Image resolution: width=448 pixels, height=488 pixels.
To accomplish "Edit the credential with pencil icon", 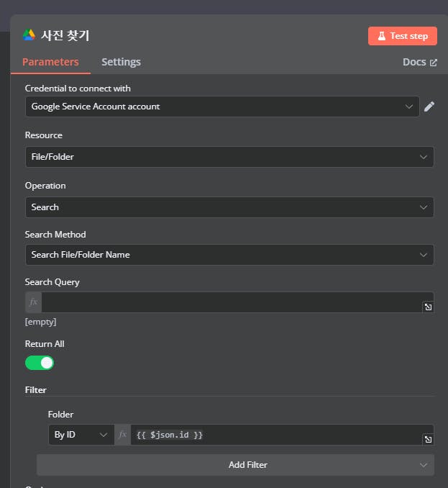I will [429, 107].
